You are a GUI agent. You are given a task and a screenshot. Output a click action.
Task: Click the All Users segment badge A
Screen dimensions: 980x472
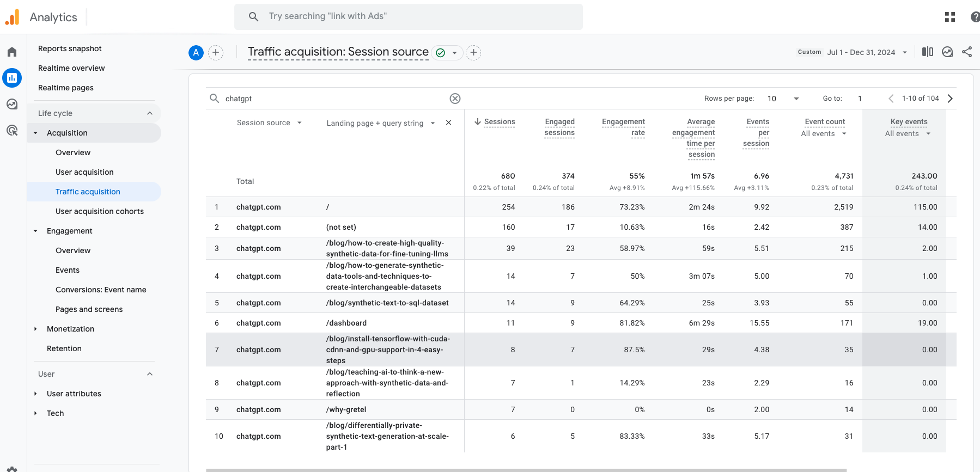196,53
